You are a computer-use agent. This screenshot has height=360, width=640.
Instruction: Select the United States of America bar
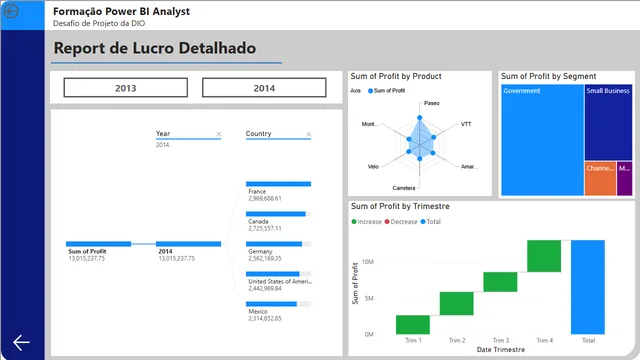tap(278, 274)
